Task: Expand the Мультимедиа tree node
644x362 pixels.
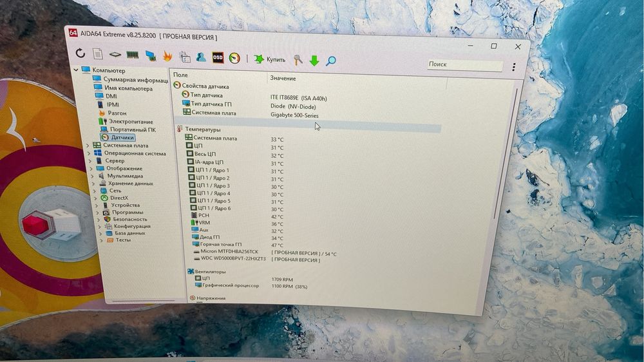Action: (93, 176)
